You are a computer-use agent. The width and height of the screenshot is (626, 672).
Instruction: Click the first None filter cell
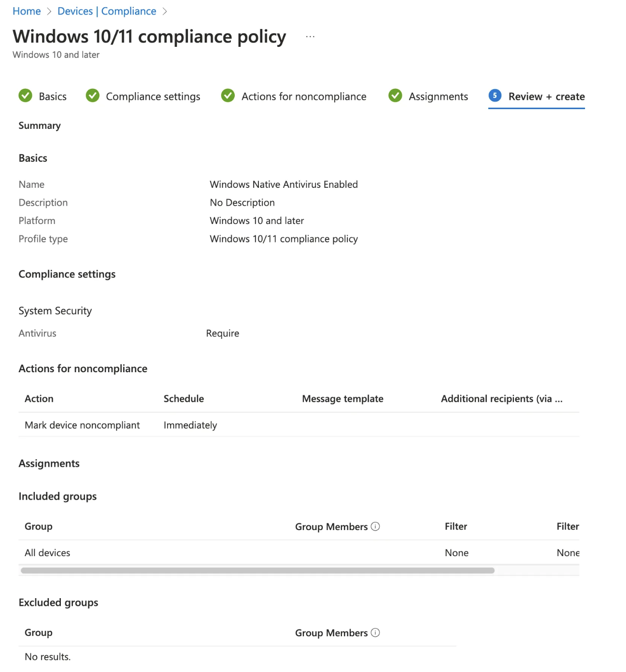[x=456, y=553]
